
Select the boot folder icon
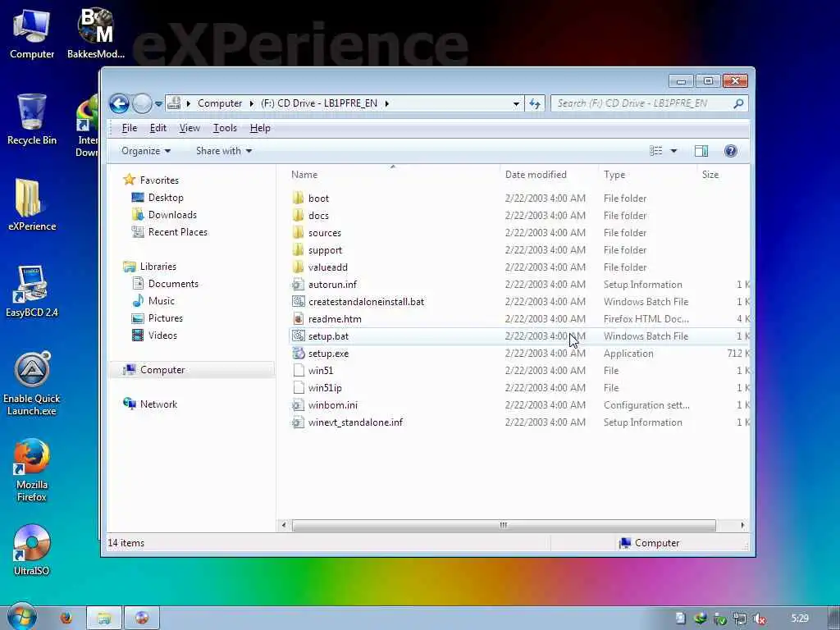(299, 199)
